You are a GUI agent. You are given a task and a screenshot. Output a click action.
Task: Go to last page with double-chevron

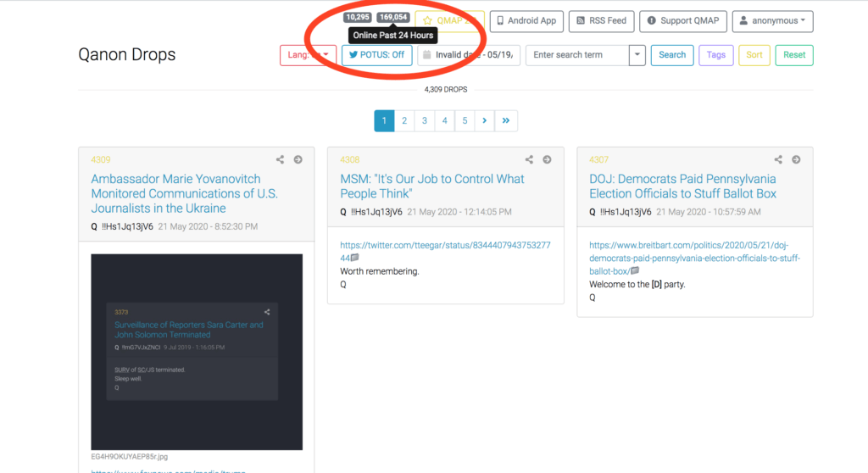(506, 121)
